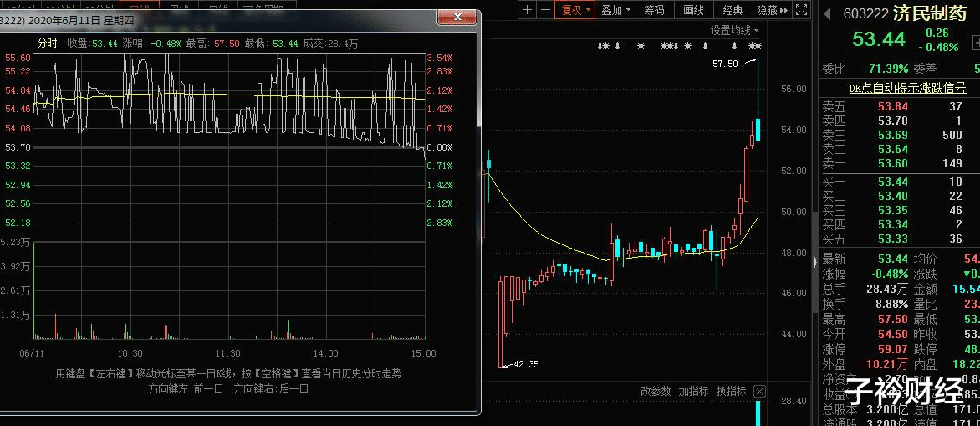Click the 换手 8.88% turnover value
Screen dimensions: 980x426
pos(891,304)
